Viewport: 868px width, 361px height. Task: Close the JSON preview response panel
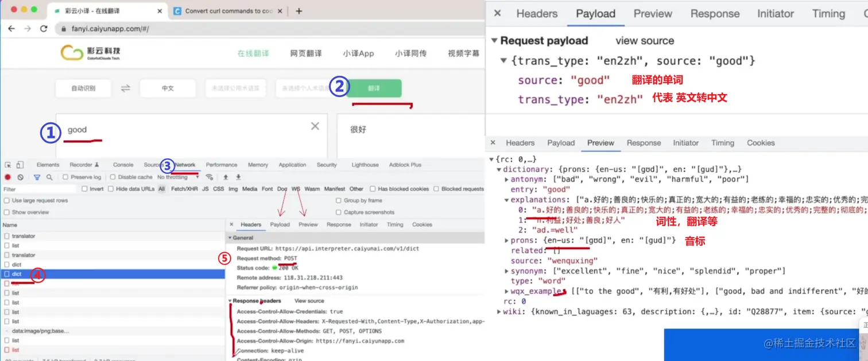pos(493,143)
